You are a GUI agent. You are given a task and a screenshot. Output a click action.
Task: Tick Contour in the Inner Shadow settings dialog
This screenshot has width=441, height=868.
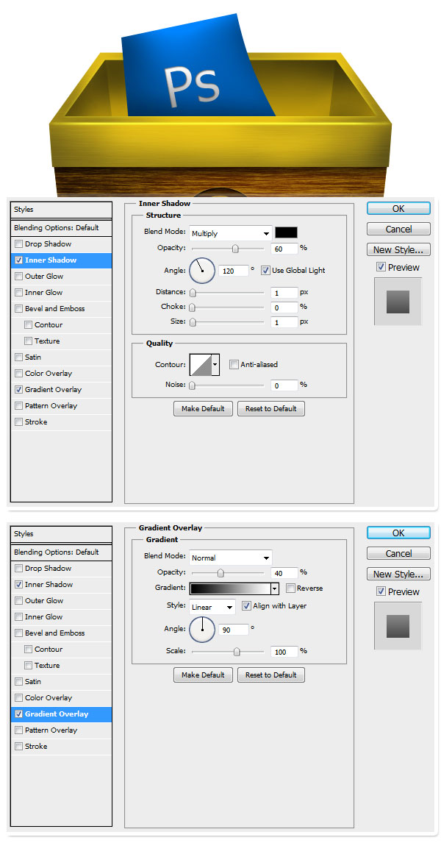pos(28,325)
